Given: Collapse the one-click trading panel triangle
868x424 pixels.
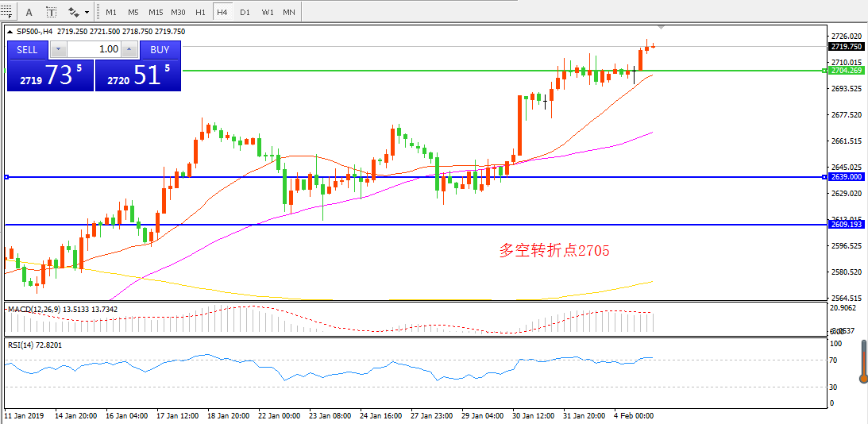Looking at the screenshot, I should click(x=10, y=33).
